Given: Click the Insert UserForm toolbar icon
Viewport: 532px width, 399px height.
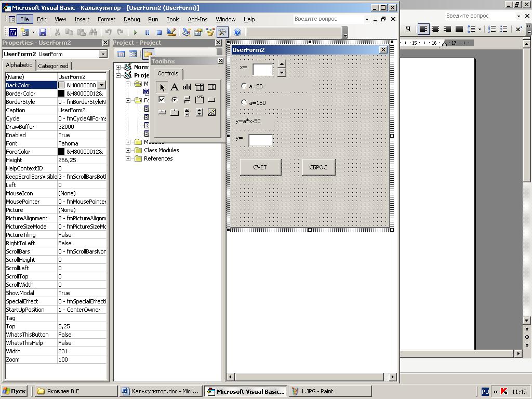Looking at the screenshot, I should (25, 32).
